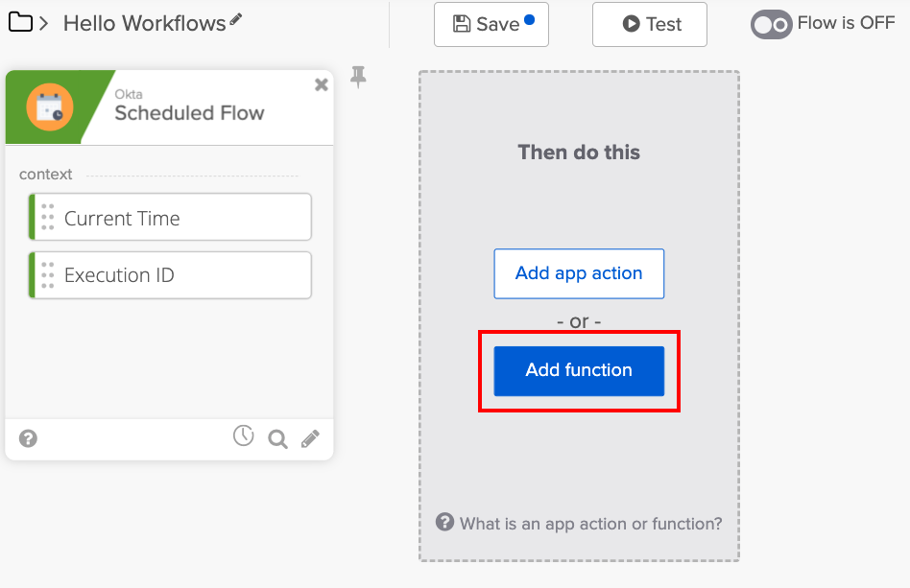Select the Current Time output field
This screenshot has height=588, width=910.
coord(171,218)
